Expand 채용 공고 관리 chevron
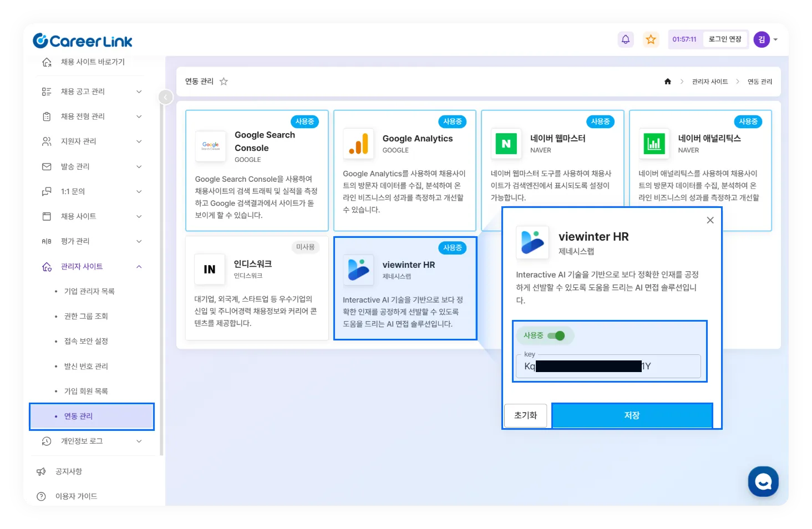The height and width of the screenshot is (529, 812). coord(139,91)
